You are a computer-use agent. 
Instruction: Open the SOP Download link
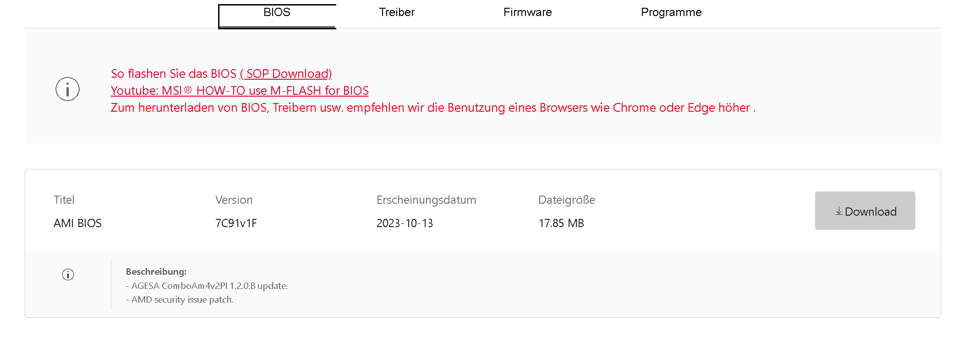(x=286, y=74)
